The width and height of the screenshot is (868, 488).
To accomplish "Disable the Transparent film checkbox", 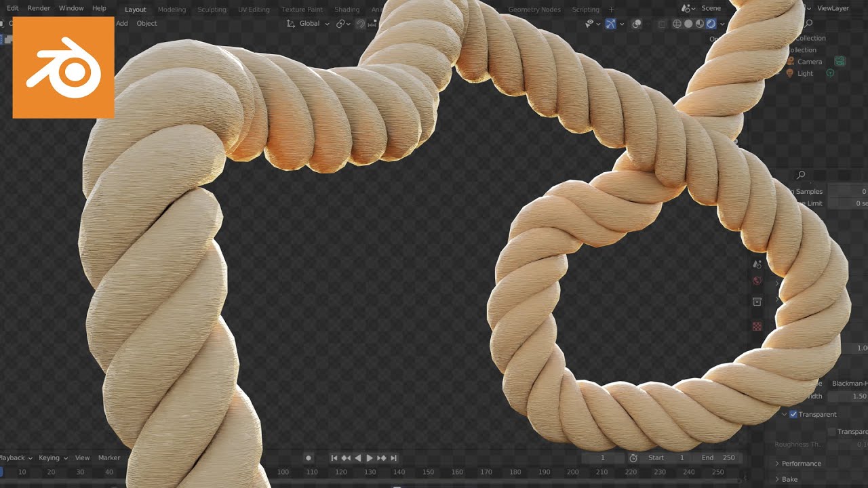I will (793, 414).
